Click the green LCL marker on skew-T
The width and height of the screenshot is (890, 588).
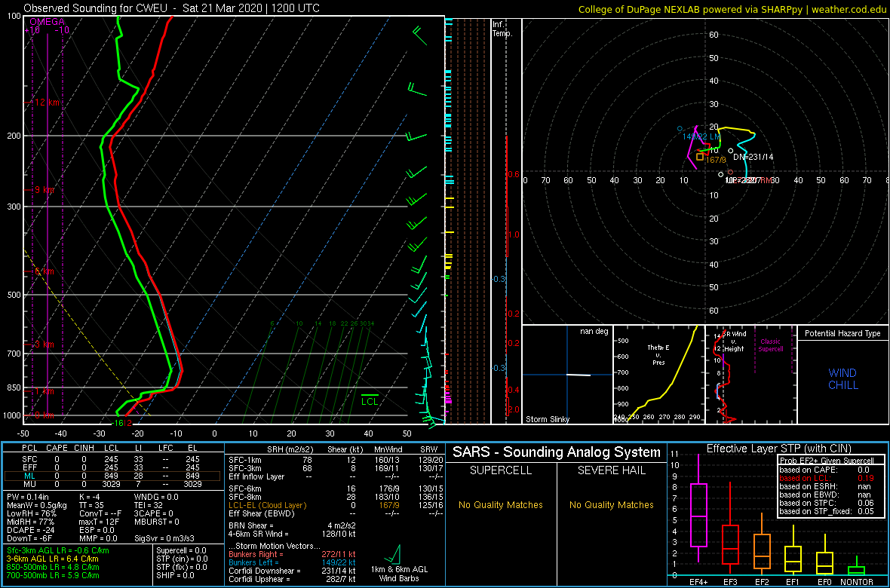coord(370,399)
